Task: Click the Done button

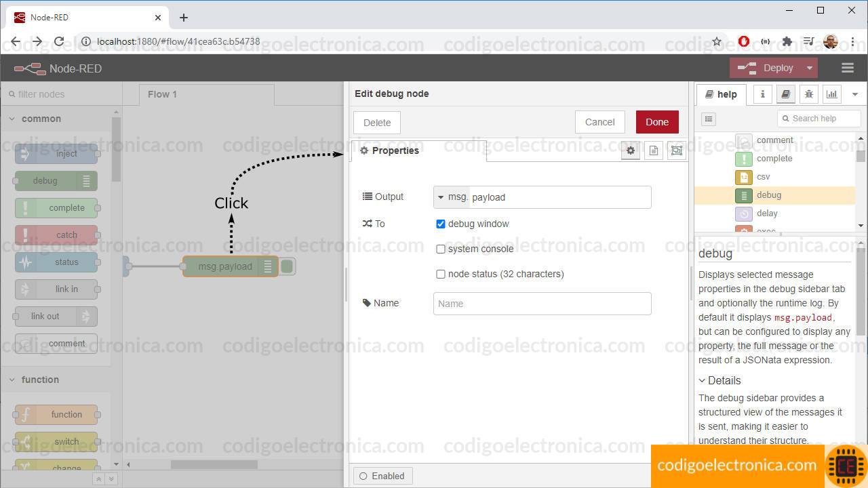Action: click(x=657, y=122)
